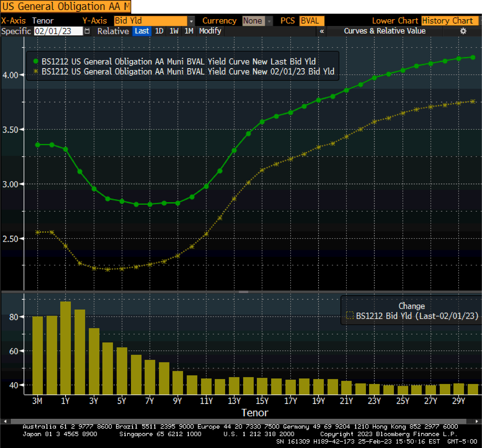Click the Relative label

(113, 31)
